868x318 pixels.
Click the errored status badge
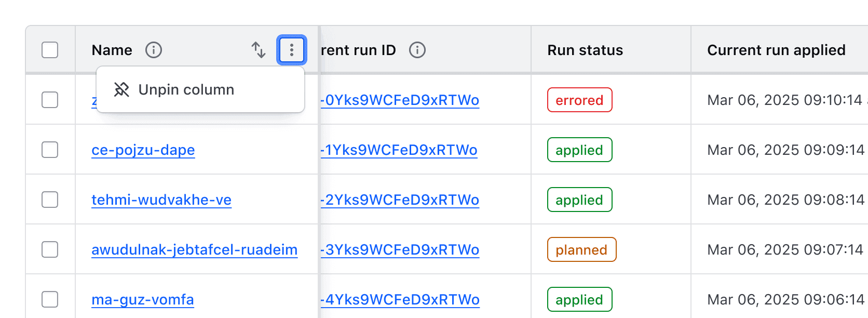point(579,100)
